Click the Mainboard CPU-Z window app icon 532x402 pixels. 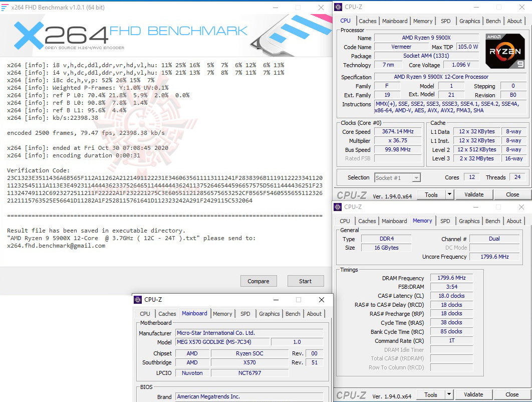pos(138,299)
